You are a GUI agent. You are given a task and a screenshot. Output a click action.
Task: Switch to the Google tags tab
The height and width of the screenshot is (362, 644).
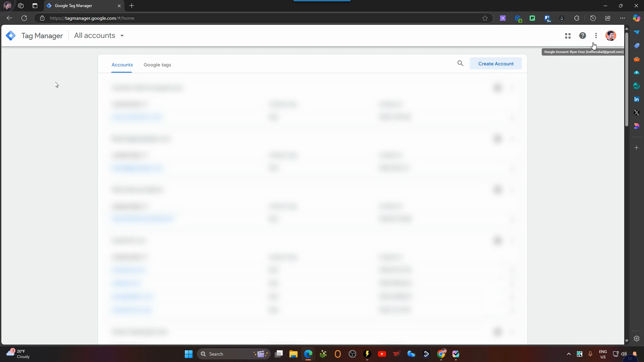[157, 65]
